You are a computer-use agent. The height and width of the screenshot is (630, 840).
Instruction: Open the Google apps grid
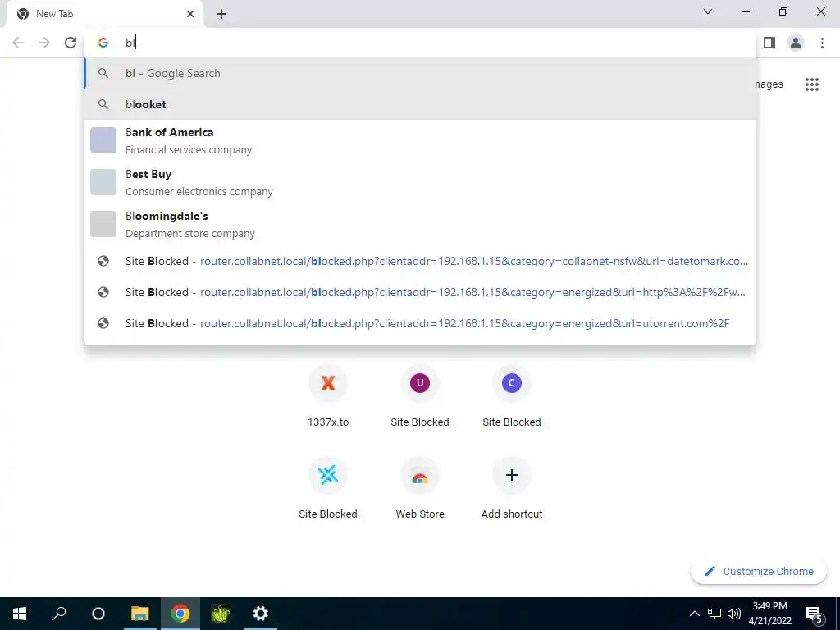811,84
